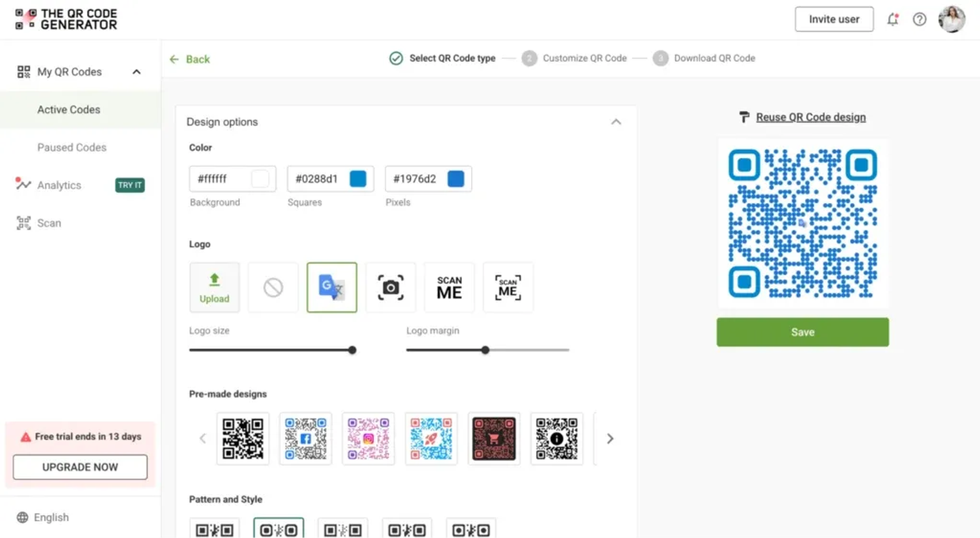This screenshot has height=538, width=980.
Task: Open the Pixels color swatch
Action: [x=456, y=179]
